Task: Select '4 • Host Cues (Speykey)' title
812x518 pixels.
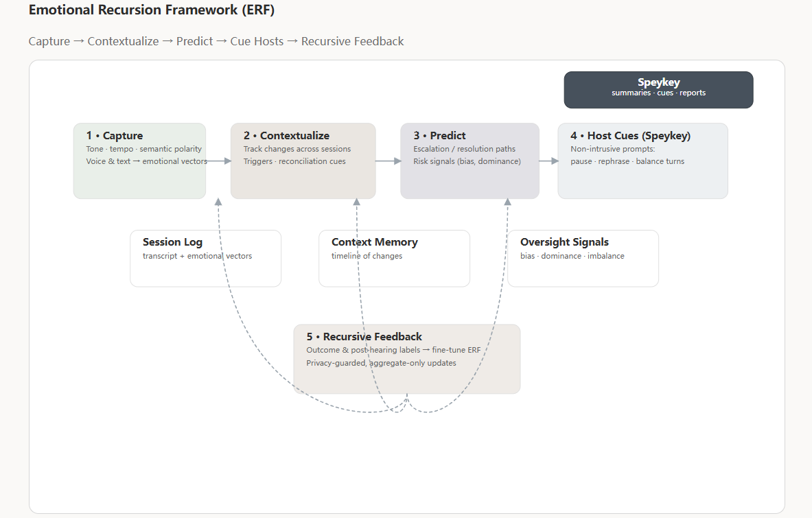Action: [631, 136]
